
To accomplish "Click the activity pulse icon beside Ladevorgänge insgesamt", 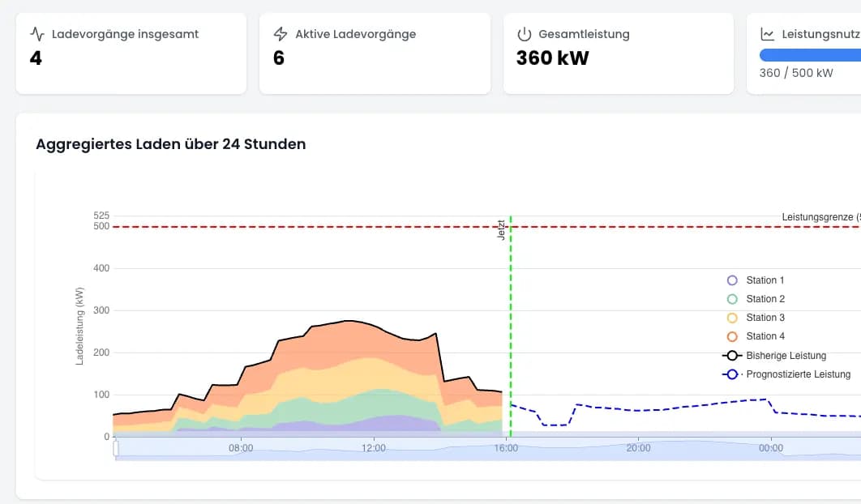I will (36, 34).
